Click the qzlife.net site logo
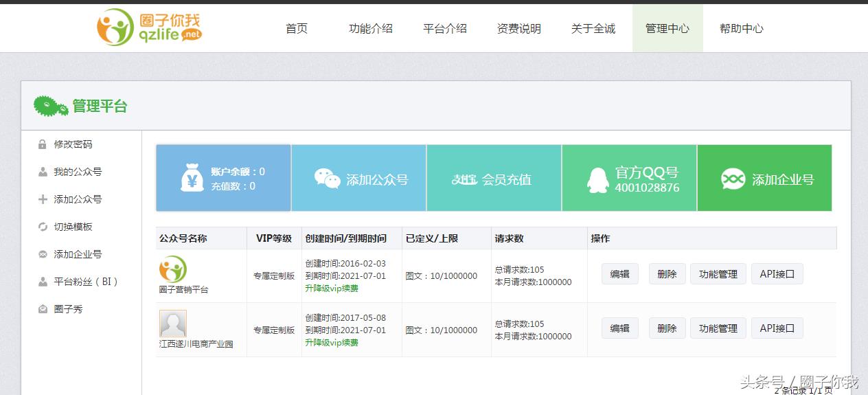The height and width of the screenshot is (395, 868). [149, 27]
